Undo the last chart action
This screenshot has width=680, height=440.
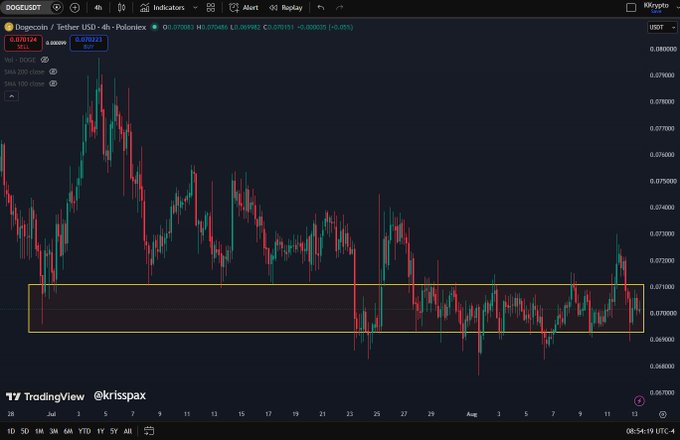click(x=321, y=7)
